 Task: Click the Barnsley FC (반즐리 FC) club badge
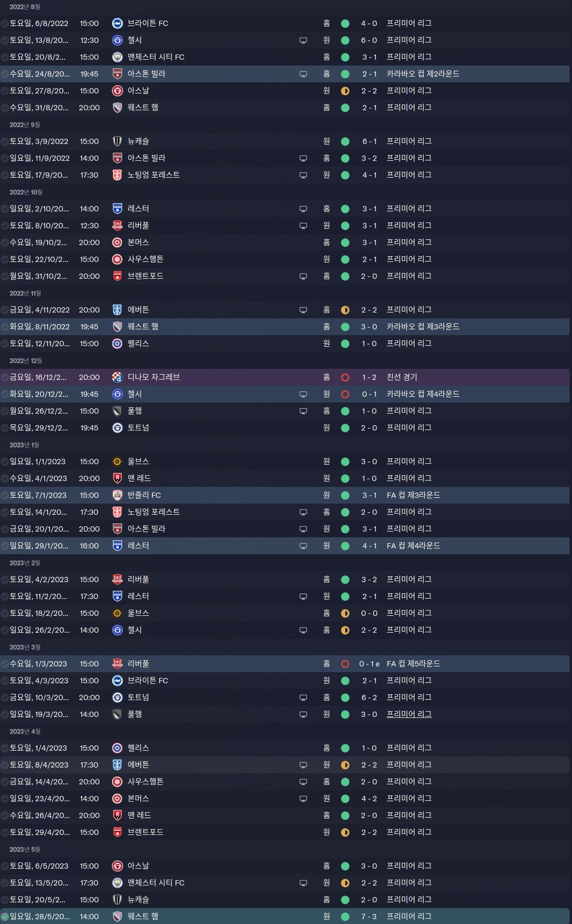click(x=117, y=495)
